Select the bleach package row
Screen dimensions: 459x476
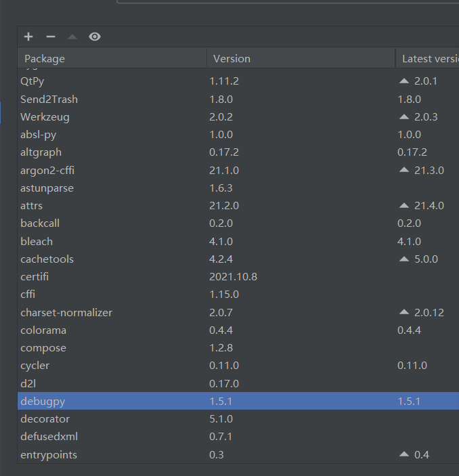[238, 241]
